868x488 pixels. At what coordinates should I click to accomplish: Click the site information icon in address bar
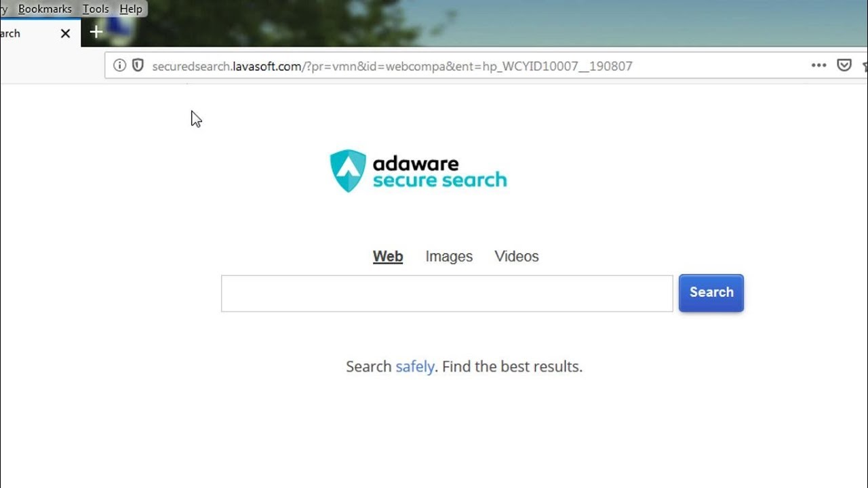point(119,66)
